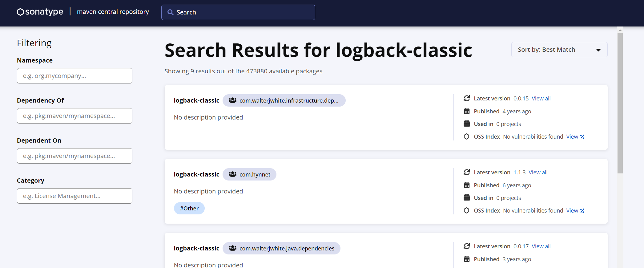Click the Sonatype hexagon logo
The width and height of the screenshot is (644, 268).
pyautogui.click(x=20, y=12)
